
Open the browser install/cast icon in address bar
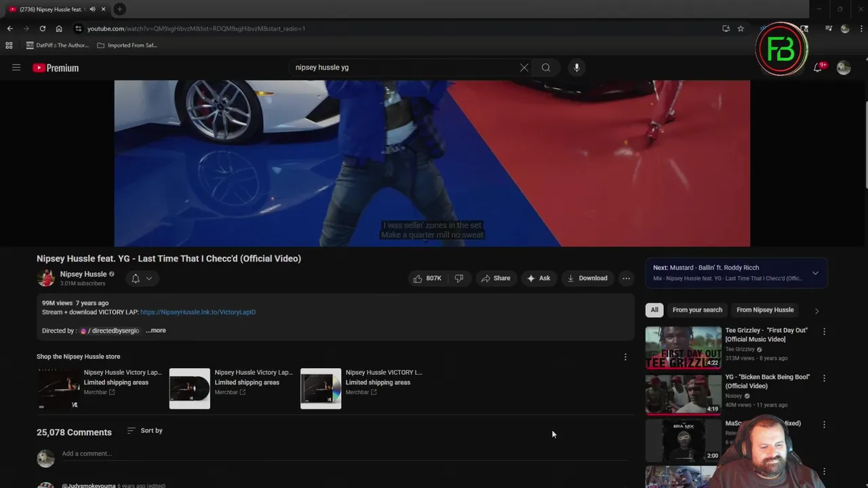[x=726, y=28]
